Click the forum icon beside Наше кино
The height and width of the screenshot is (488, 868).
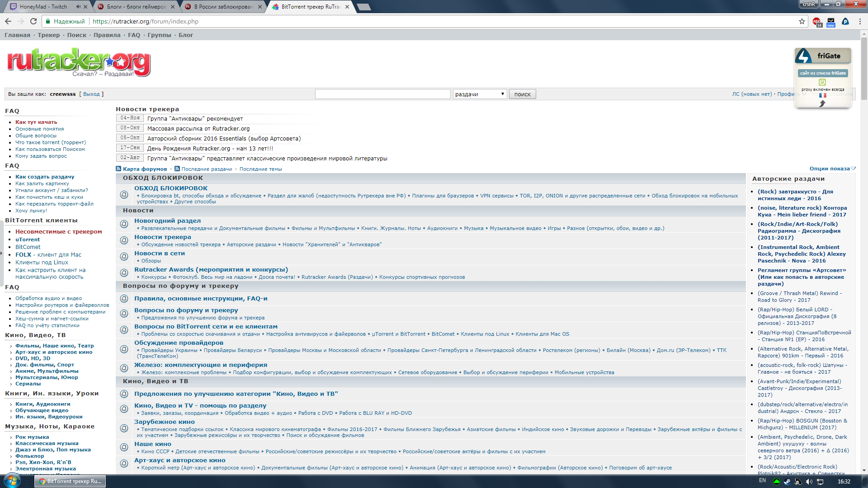tap(124, 447)
